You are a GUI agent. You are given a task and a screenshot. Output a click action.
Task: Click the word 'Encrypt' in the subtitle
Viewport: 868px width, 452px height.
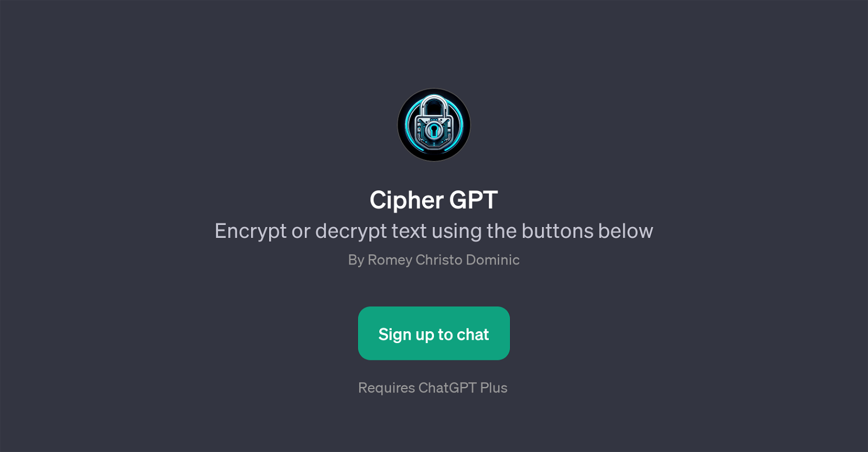[x=251, y=231]
